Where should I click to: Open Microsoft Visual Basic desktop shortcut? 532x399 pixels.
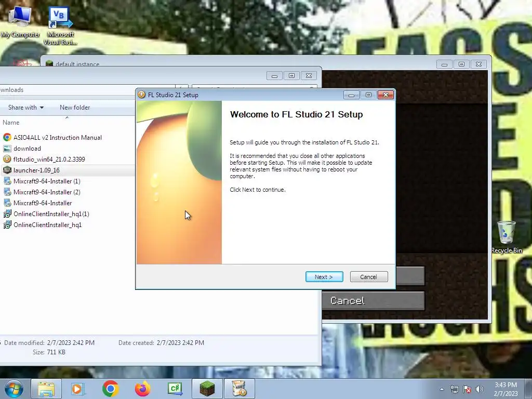[60, 26]
